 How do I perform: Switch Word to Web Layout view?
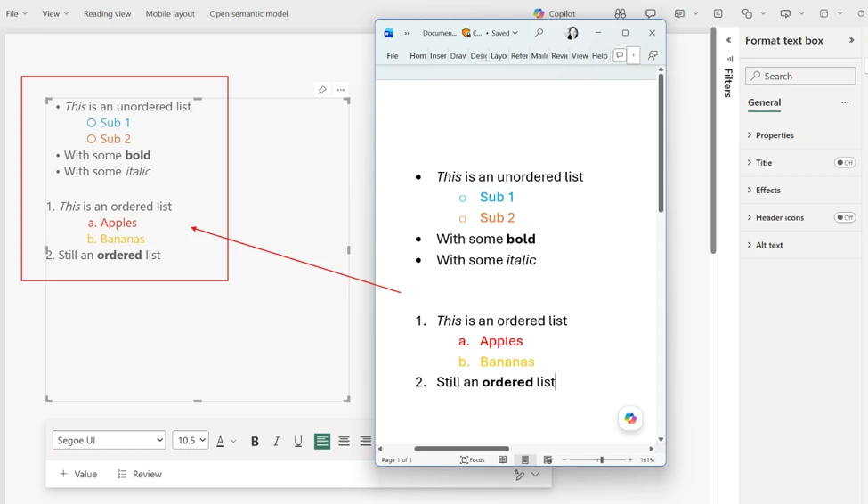click(548, 459)
